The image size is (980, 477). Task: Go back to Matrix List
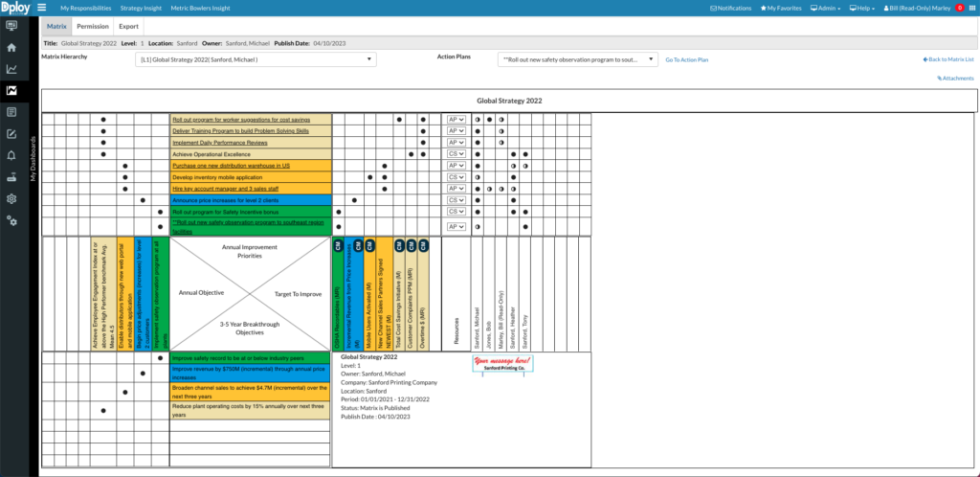[947, 59]
